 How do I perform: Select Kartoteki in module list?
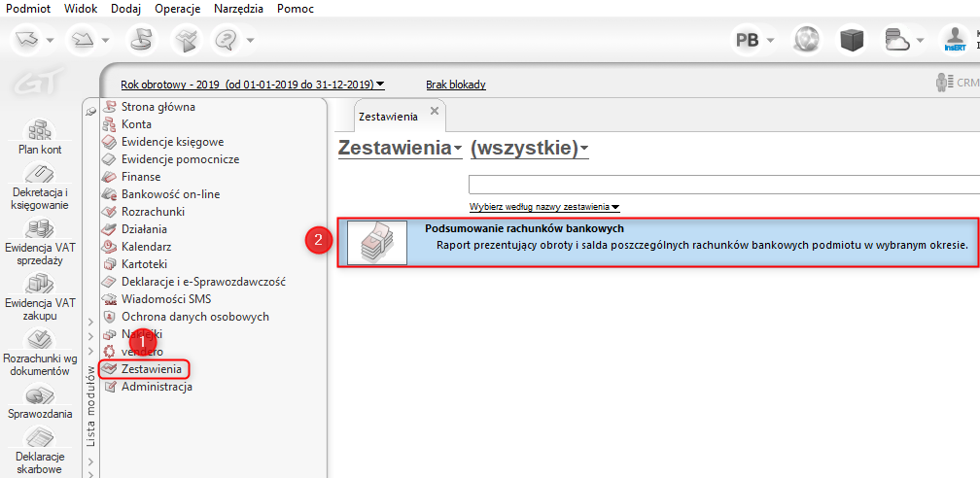(144, 264)
